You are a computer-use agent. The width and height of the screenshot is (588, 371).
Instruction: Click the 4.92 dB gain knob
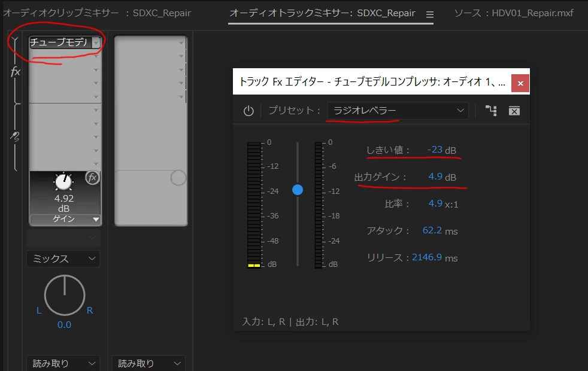[x=63, y=181]
